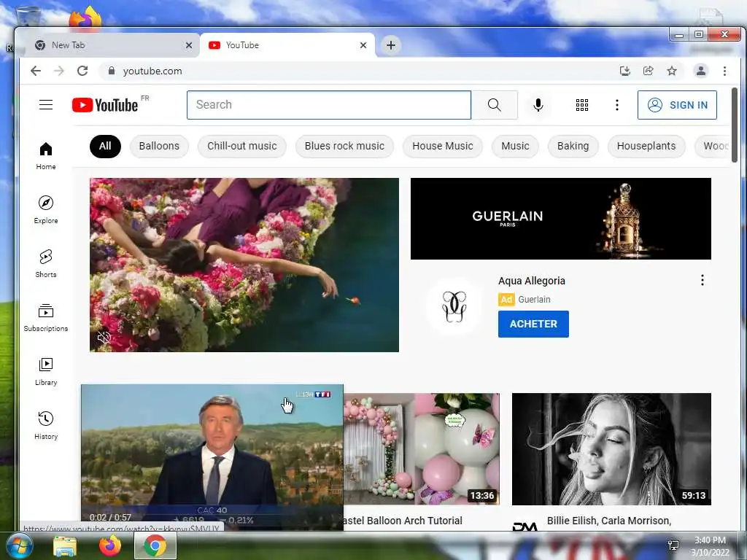Close the New Tab tab
The width and height of the screenshot is (747, 560).
tap(189, 45)
